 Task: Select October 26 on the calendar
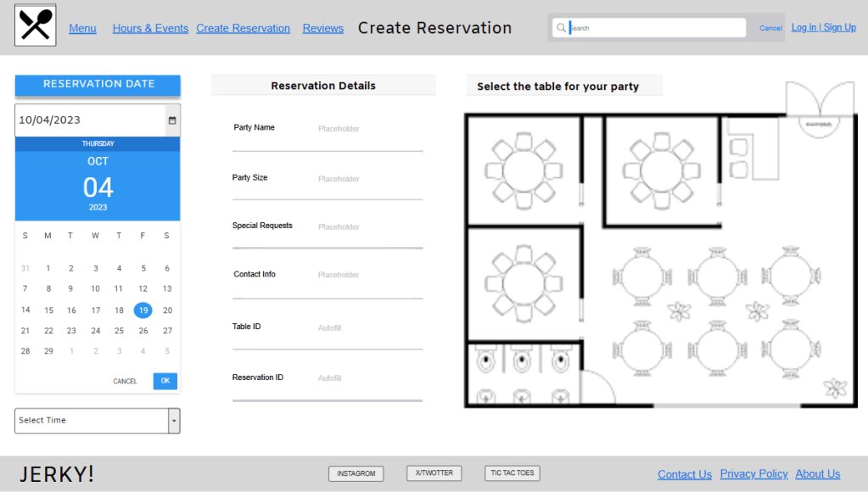click(x=143, y=331)
